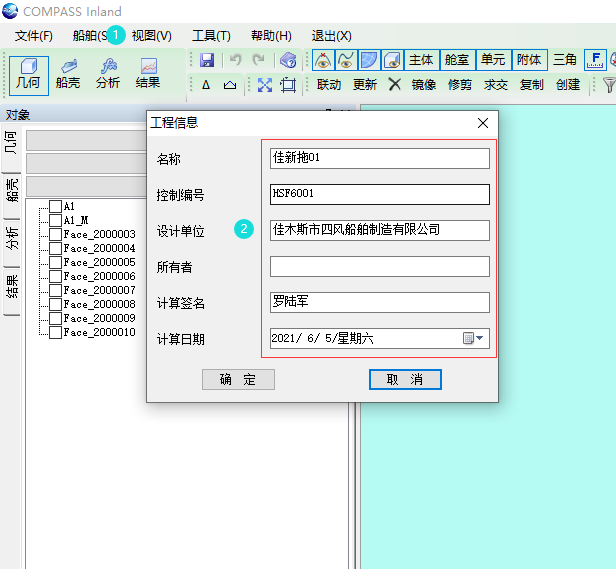Click the 创建 create command
The height and width of the screenshot is (569, 616).
pos(568,85)
